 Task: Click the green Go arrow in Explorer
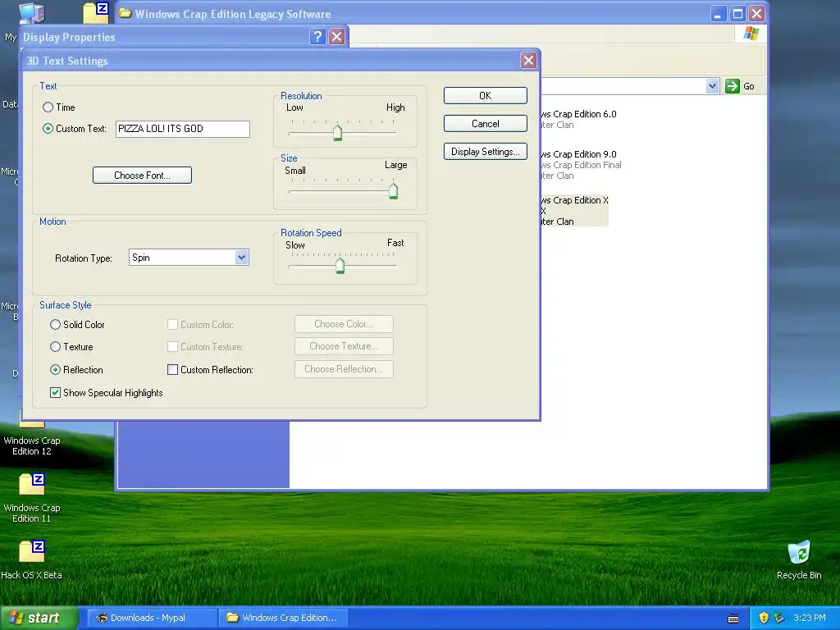[x=733, y=85]
